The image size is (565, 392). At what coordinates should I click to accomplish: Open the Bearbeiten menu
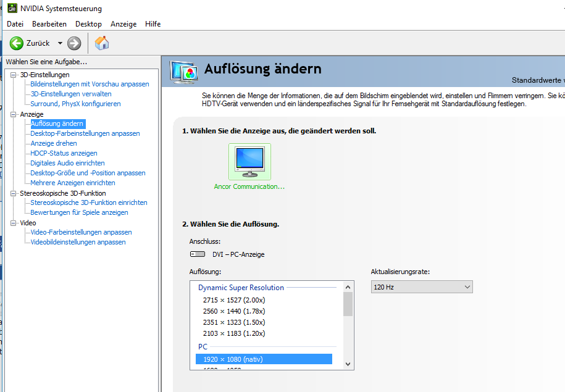49,24
